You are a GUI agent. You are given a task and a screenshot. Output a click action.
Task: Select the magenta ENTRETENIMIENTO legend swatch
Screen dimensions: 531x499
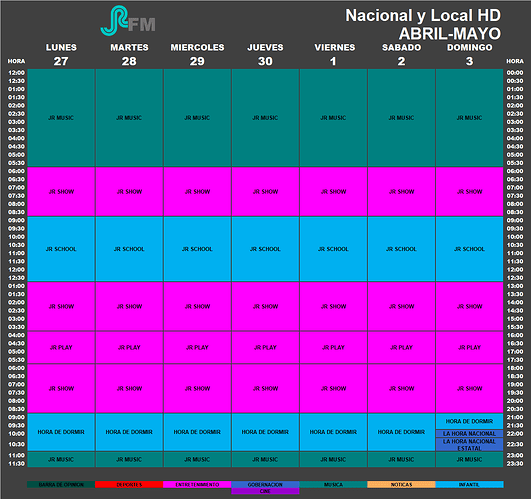click(197, 484)
